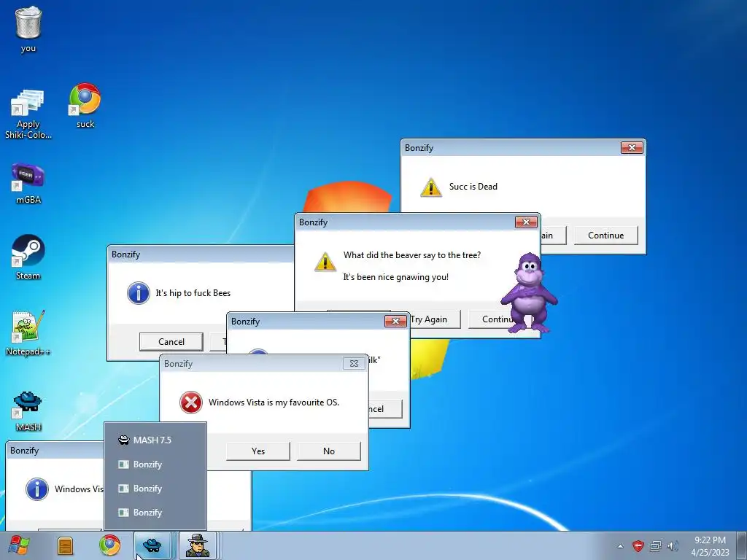
Task: Click the 'Windows Vista is my favourite OS.' text
Action: (274, 402)
